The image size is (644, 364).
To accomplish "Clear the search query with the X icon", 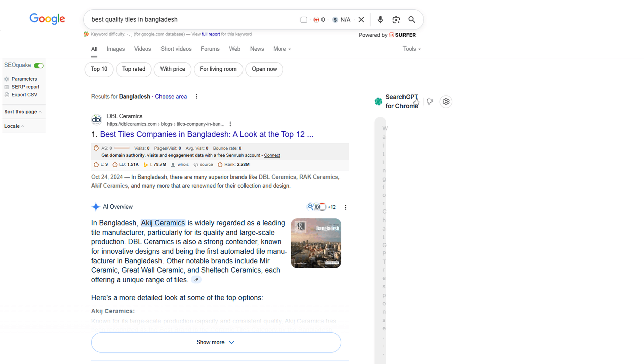I will pyautogui.click(x=361, y=20).
